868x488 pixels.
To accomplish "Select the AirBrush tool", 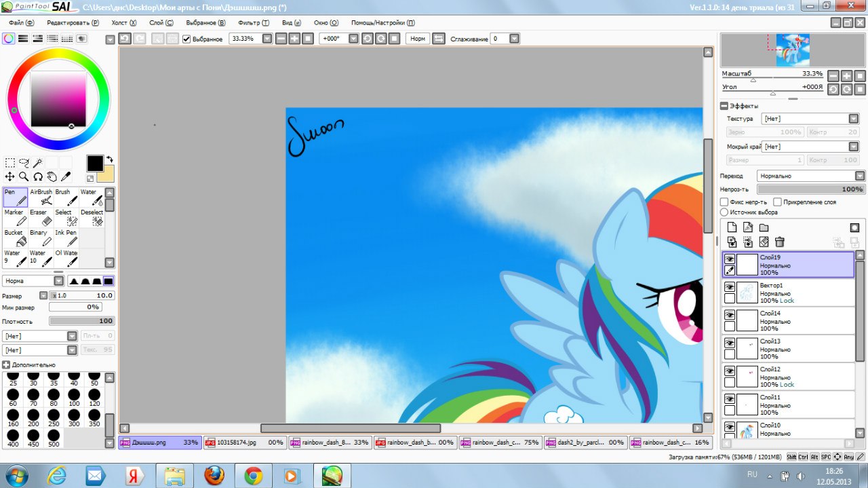I will [41, 197].
